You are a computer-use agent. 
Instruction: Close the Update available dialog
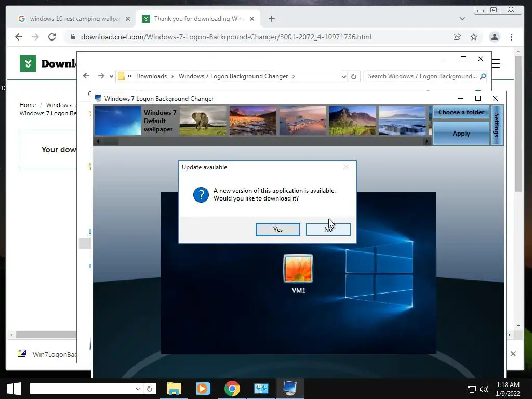click(x=345, y=167)
